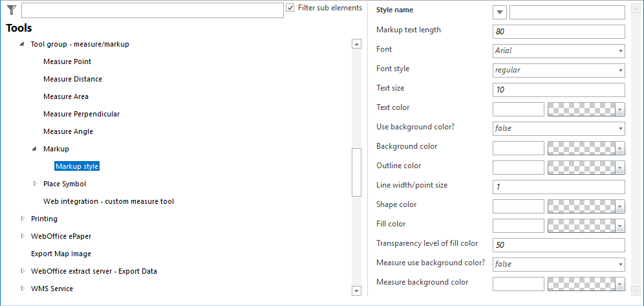644x306 pixels.
Task: Open the Fill color swatch picker
Action: [586, 226]
